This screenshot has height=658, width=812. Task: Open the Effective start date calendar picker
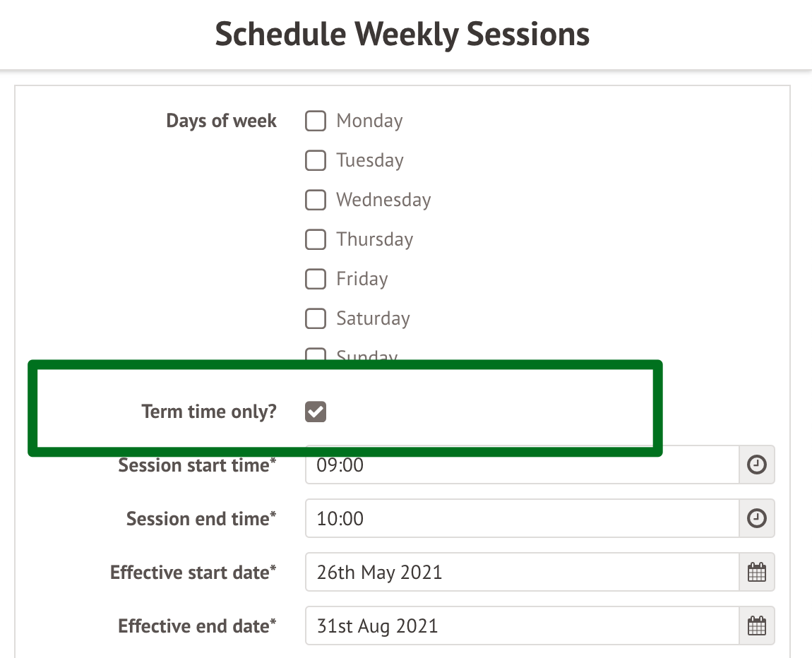[756, 572]
